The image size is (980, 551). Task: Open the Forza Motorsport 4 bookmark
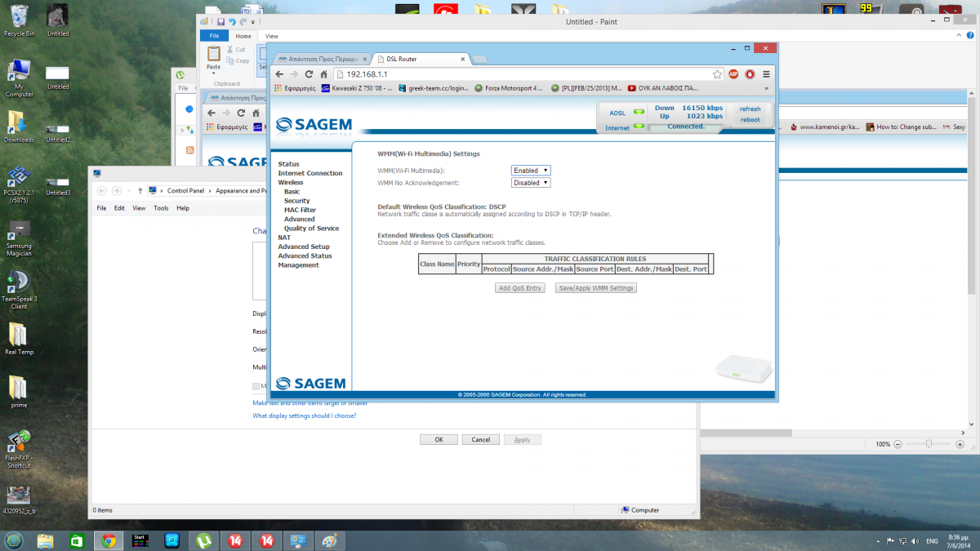(509, 88)
